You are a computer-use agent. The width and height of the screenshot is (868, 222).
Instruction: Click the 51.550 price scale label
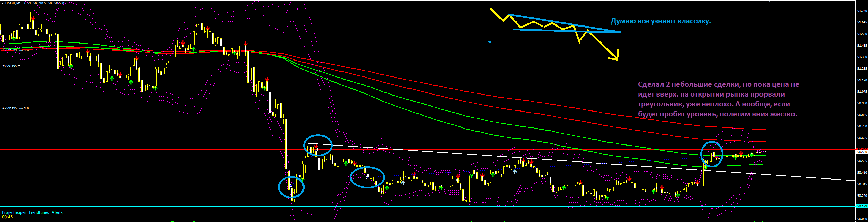click(862, 34)
